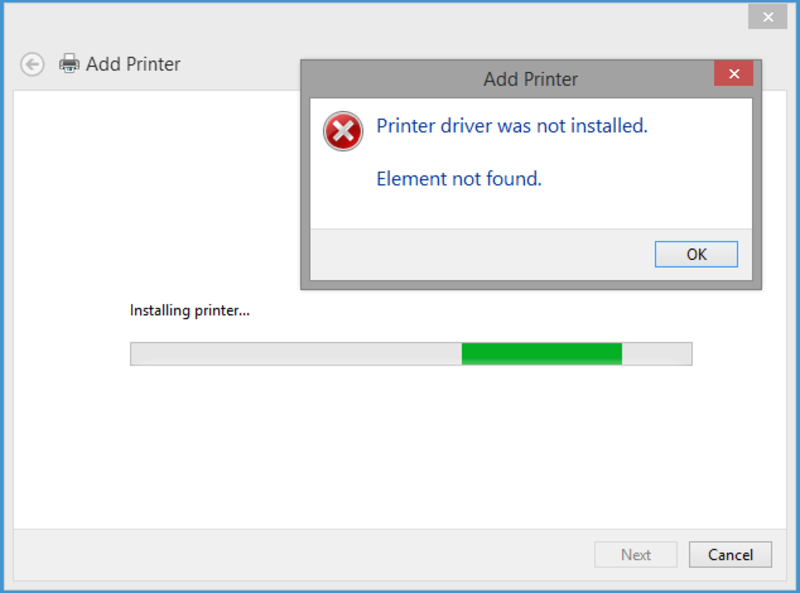Close the Add Printer wizard window

coord(768,17)
